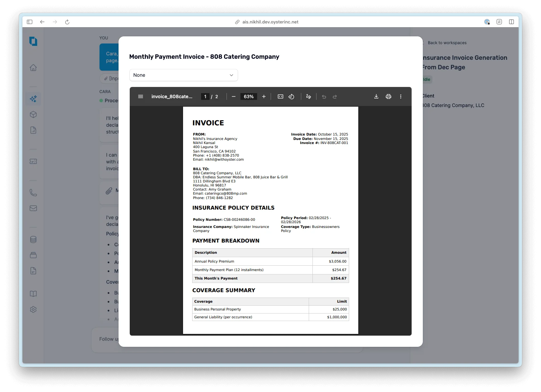The width and height of the screenshot is (541, 392).
Task: Select the draw annotation tool
Action: click(x=308, y=97)
